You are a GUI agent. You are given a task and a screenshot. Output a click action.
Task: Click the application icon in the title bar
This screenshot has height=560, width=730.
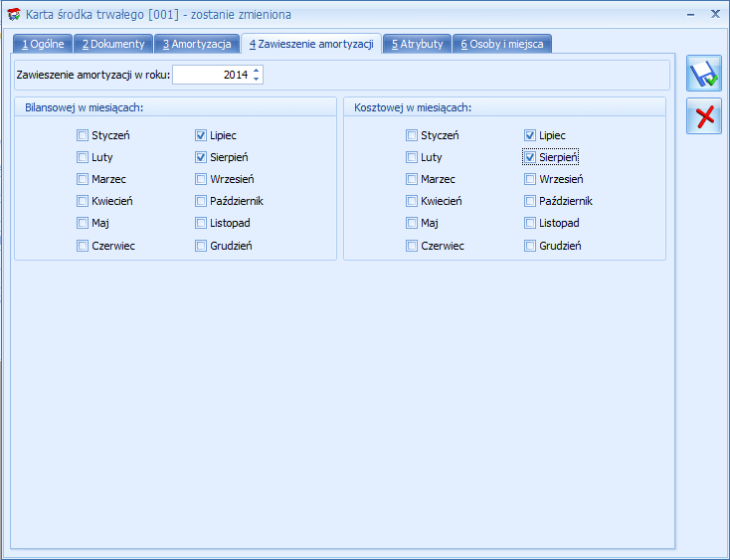tap(14, 15)
